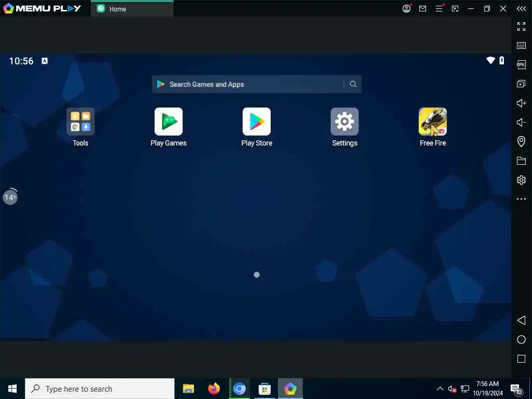The image size is (532, 399).
Task: Launch Play Games app
Action: pyautogui.click(x=168, y=122)
